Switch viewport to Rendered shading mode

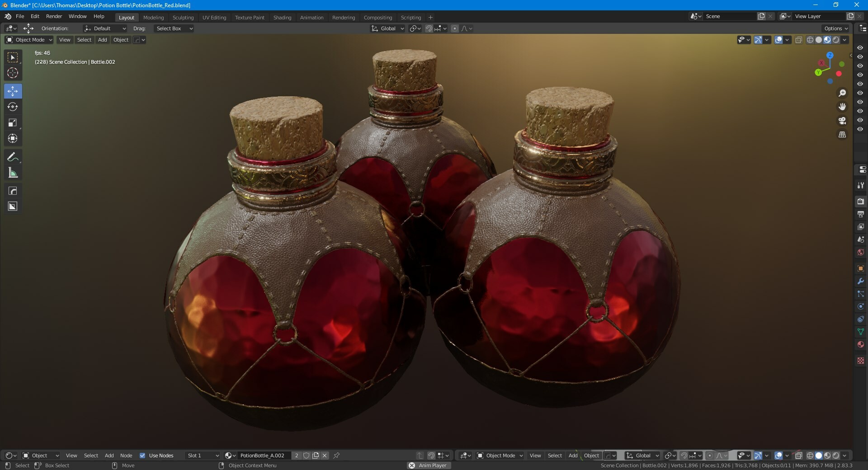tap(835, 39)
